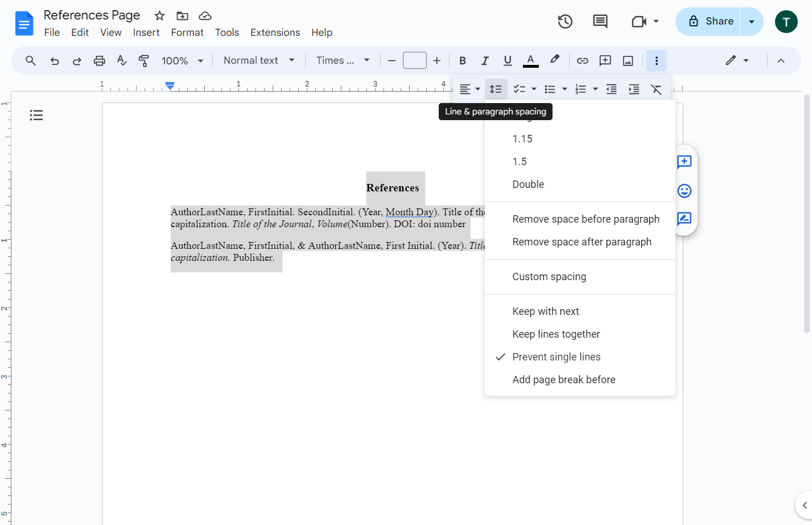The width and height of the screenshot is (812, 525).
Task: Click the Share button
Action: [708, 22]
